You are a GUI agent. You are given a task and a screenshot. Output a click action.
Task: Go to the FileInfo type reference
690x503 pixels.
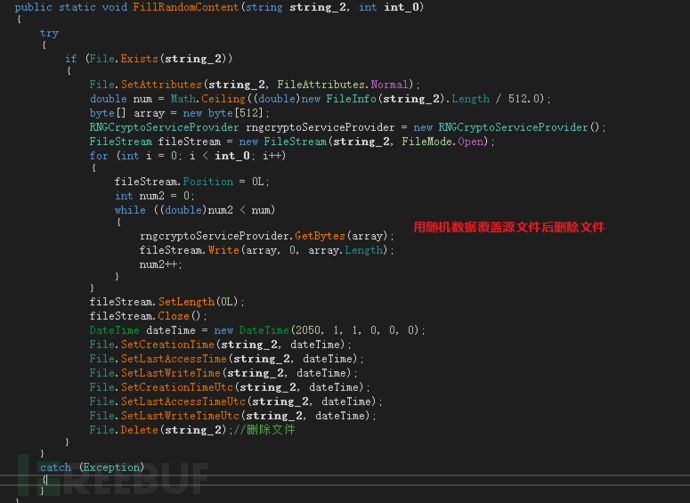351,99
